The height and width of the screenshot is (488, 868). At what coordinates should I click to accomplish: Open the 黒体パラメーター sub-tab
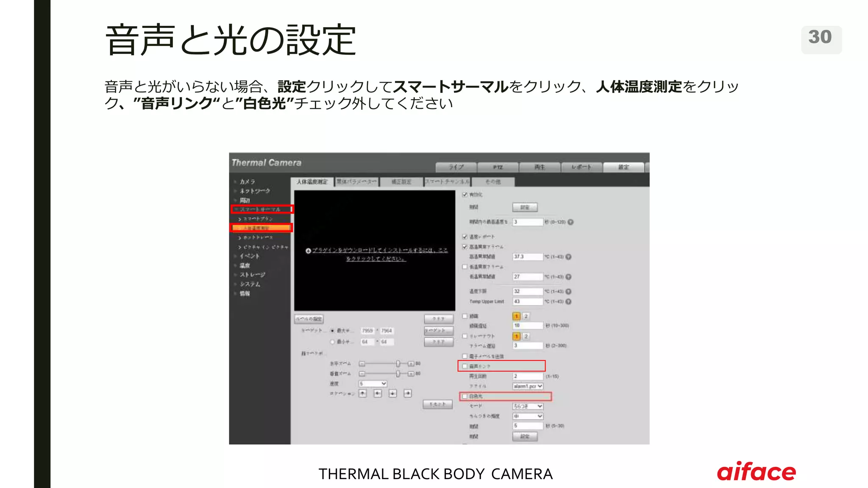pos(356,182)
